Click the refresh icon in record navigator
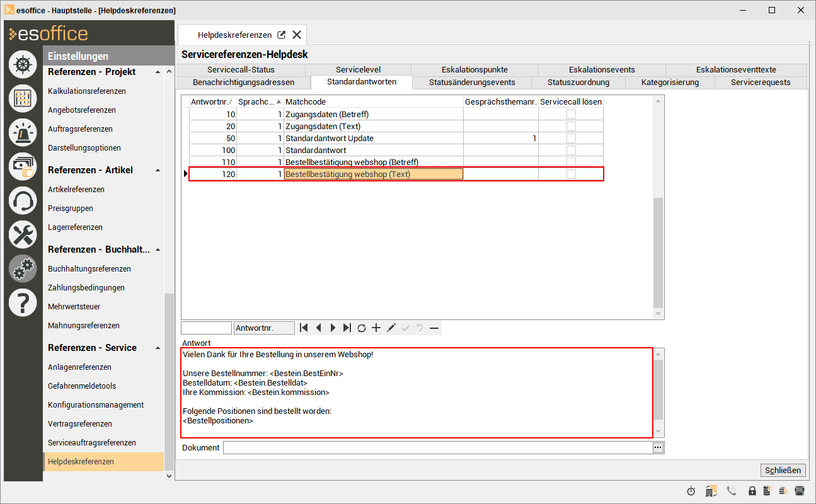 tap(362, 328)
